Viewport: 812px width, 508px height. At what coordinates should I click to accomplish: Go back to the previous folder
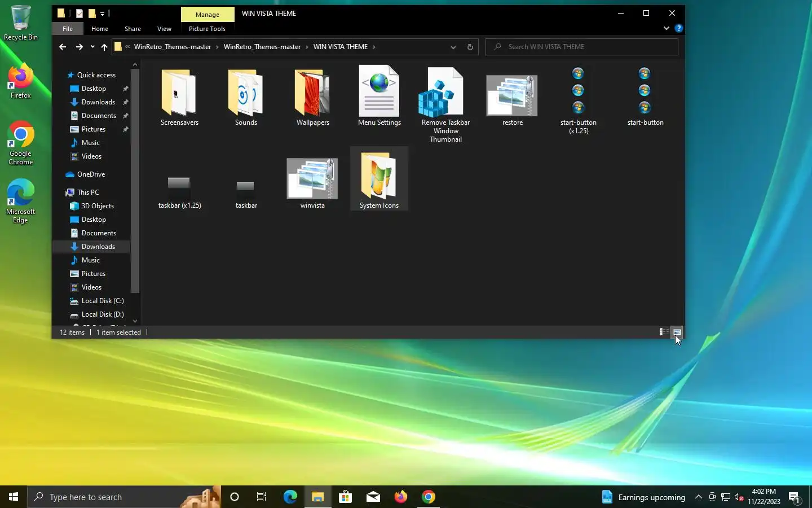click(63, 47)
